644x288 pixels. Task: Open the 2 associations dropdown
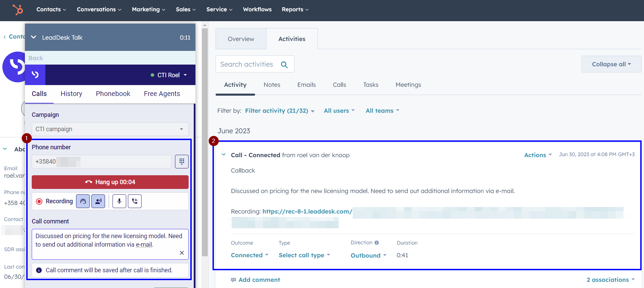[x=611, y=280]
